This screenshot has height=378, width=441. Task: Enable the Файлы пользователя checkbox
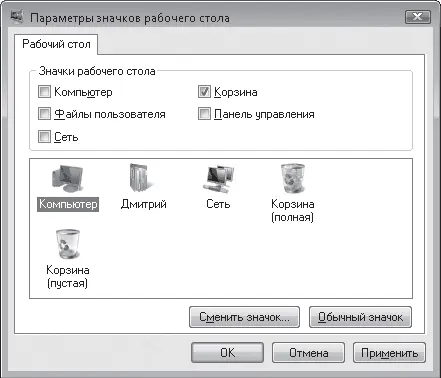point(44,114)
